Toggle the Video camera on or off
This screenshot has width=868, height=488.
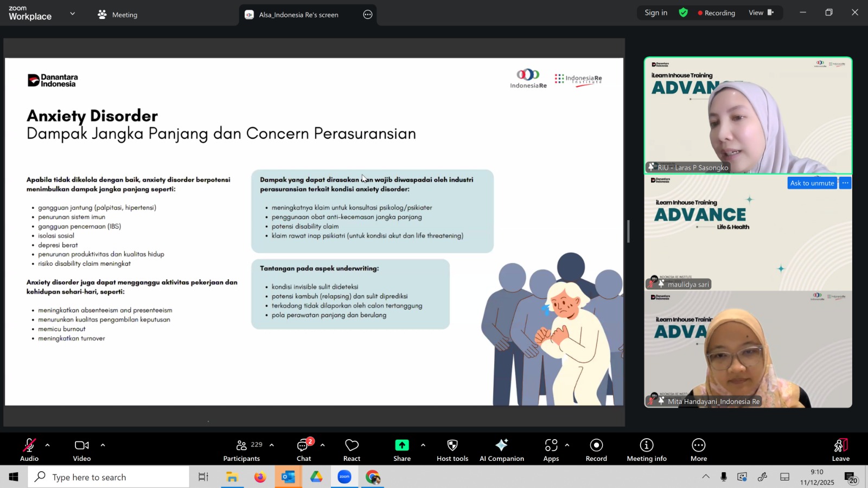(82, 450)
